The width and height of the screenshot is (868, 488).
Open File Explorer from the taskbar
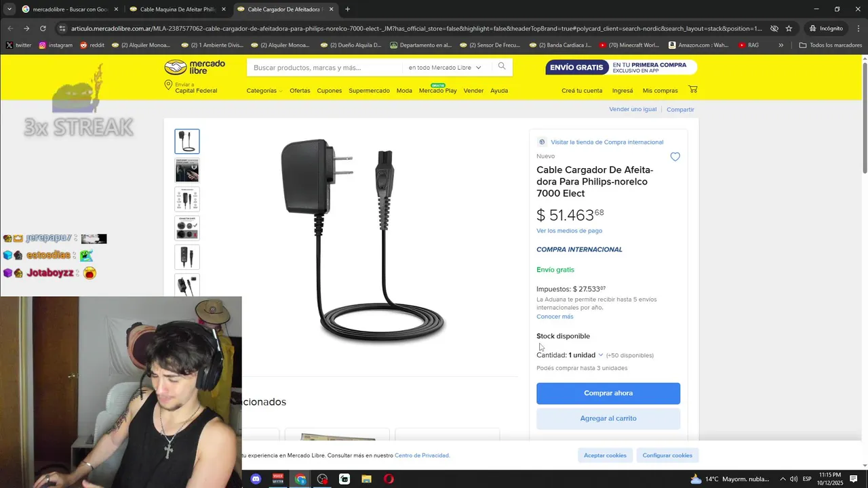(366, 479)
